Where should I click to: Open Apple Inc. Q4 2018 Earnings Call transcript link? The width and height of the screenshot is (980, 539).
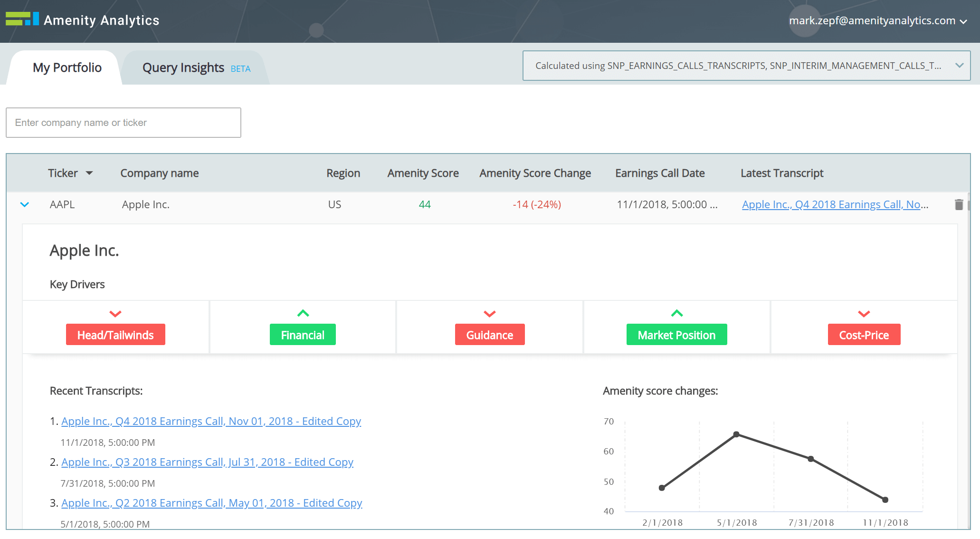pos(211,421)
